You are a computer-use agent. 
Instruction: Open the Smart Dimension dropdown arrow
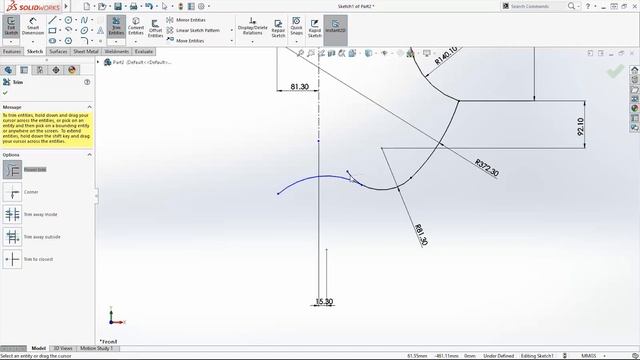[33, 41]
